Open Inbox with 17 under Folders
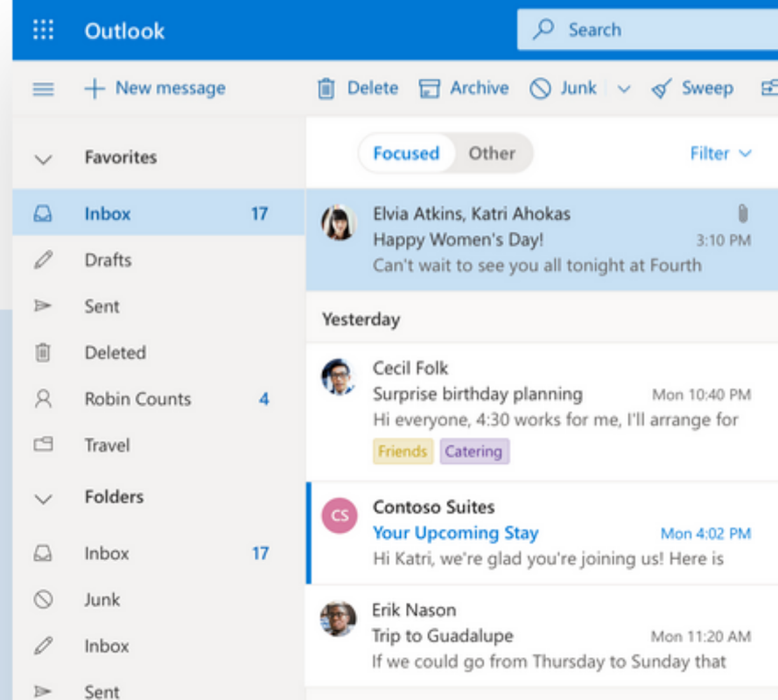The height and width of the screenshot is (700, 778). (x=158, y=553)
